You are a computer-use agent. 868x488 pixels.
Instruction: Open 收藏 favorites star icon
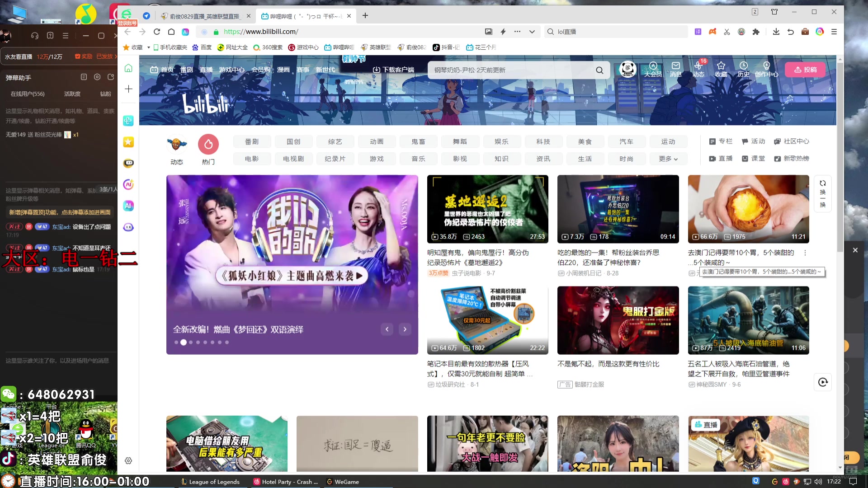coord(721,70)
